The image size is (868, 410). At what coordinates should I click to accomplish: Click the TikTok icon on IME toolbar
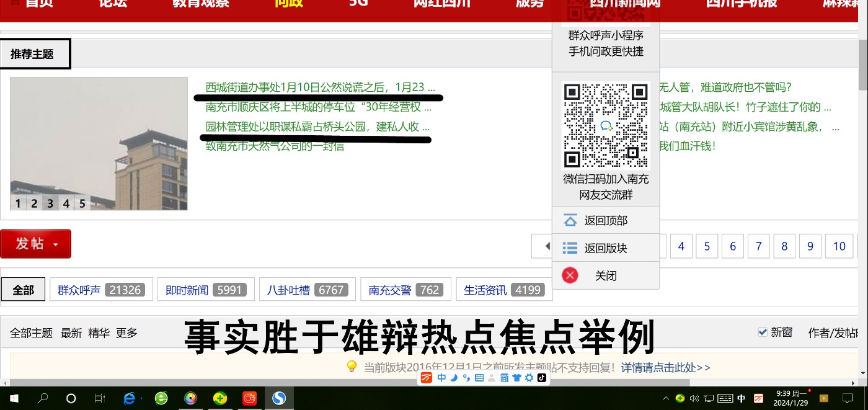pos(541,378)
